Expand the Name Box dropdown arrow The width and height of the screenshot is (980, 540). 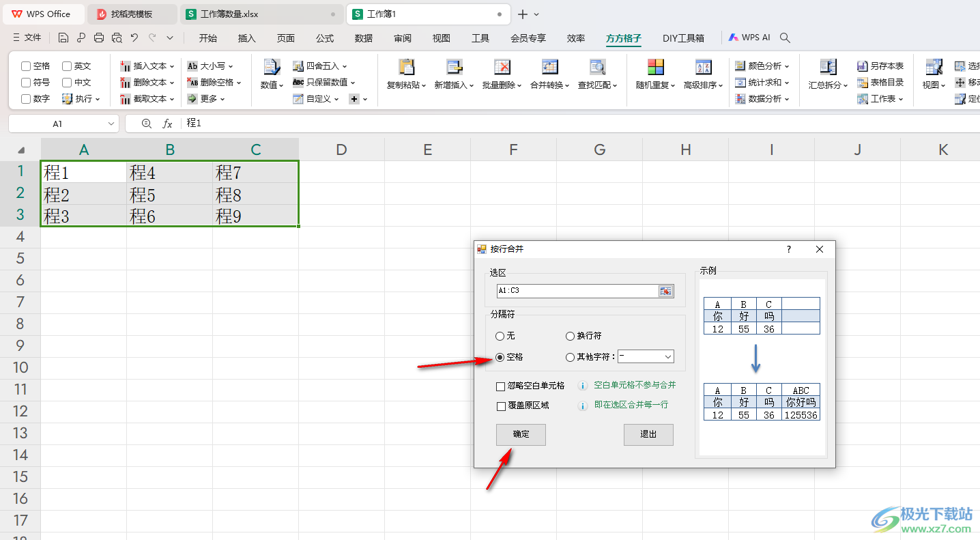click(111, 124)
